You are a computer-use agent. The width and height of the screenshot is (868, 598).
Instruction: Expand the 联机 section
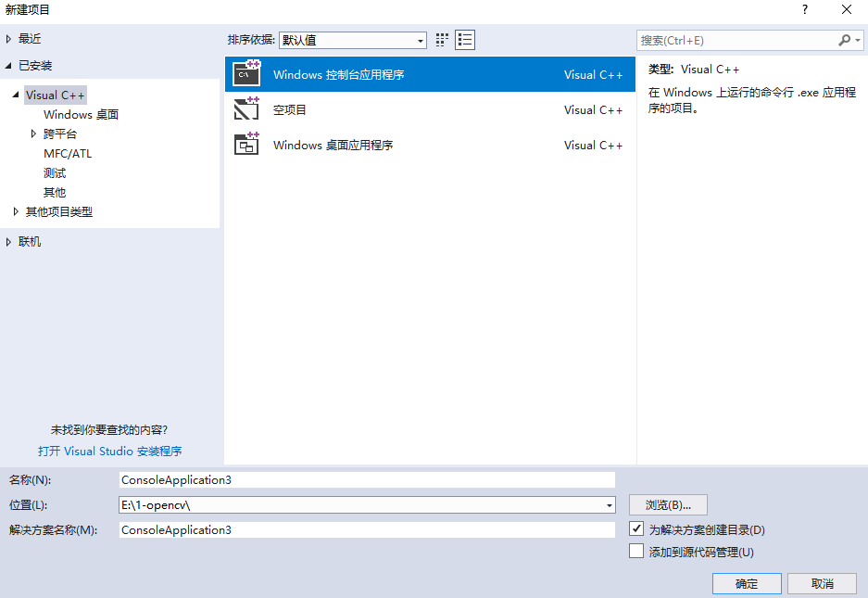pyautogui.click(x=8, y=242)
